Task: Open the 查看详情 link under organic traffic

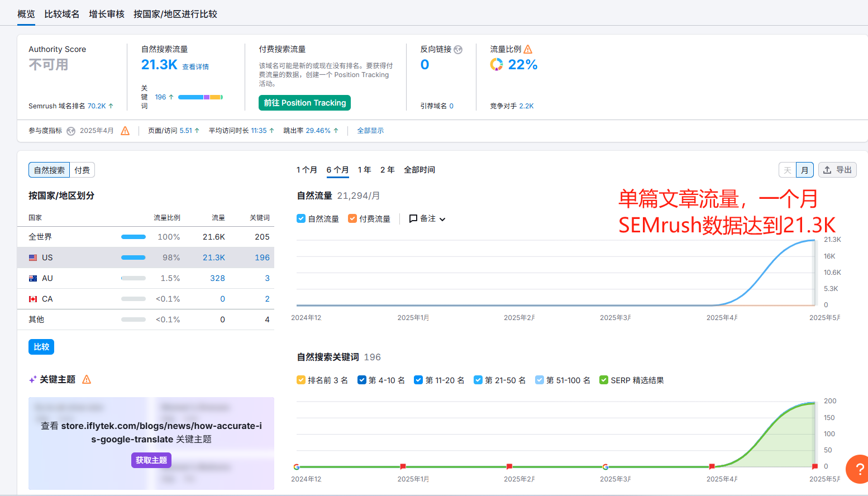Action: pyautogui.click(x=195, y=66)
